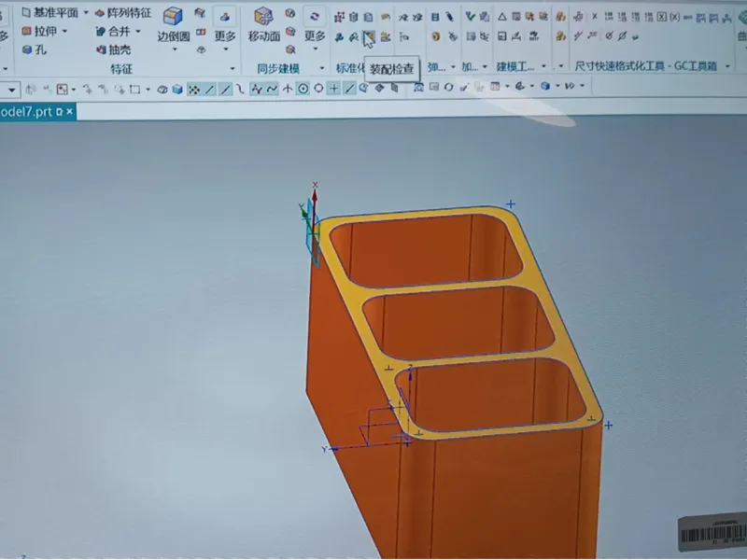Viewport: 747px width, 560px height.
Task: Expand the 加... group dropdown
Action: coord(485,67)
